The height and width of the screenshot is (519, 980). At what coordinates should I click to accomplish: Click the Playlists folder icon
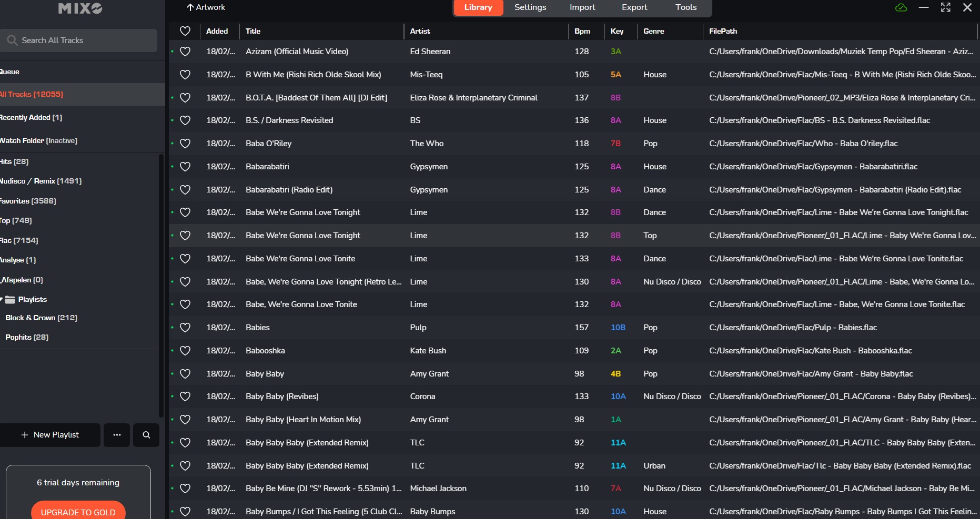[x=10, y=300]
